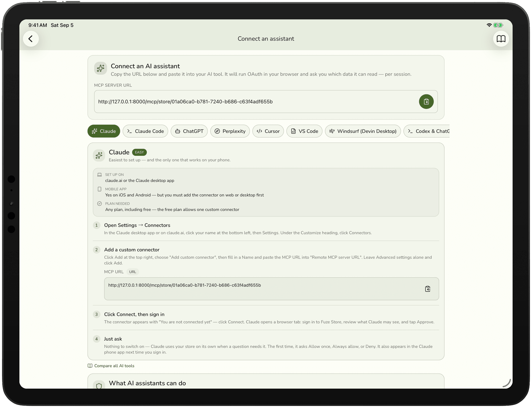532x408 pixels.
Task: Click the "Connect an assistant" page title
Action: (x=266, y=39)
